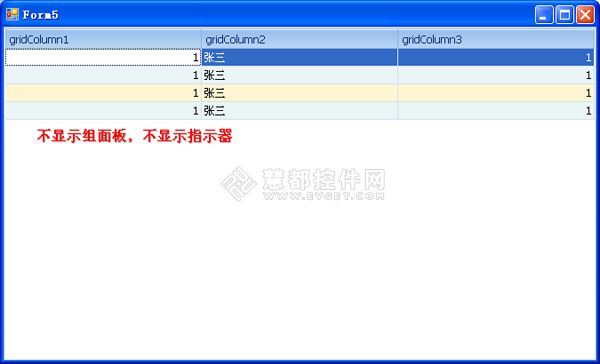Close the Form5 window
This screenshot has width=600, height=364.
point(585,15)
